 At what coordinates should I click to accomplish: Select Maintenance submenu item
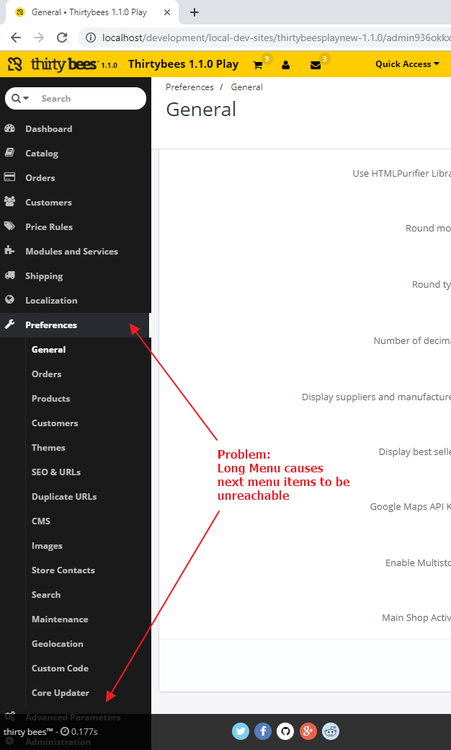(60, 619)
